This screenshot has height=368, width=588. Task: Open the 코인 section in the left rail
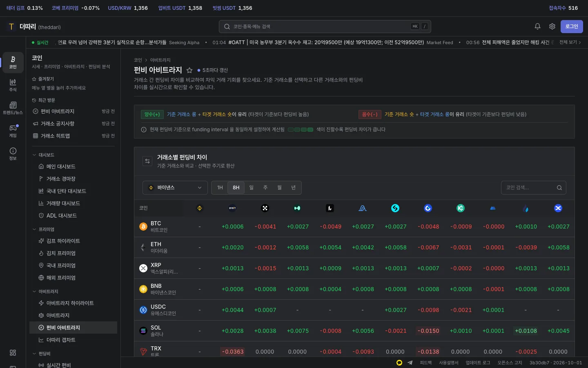tap(13, 63)
